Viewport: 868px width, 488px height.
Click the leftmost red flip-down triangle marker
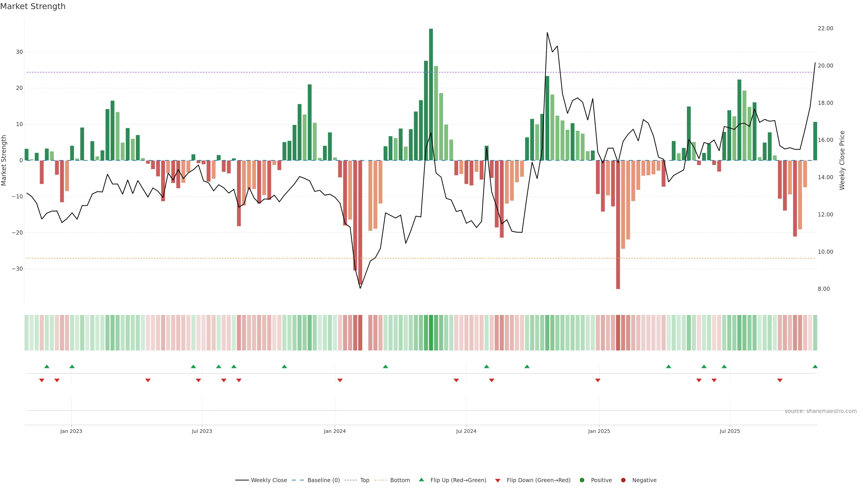point(42,380)
